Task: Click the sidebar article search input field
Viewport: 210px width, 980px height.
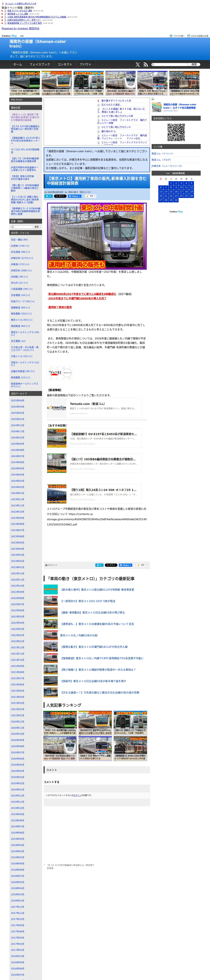Action: click(22, 227)
